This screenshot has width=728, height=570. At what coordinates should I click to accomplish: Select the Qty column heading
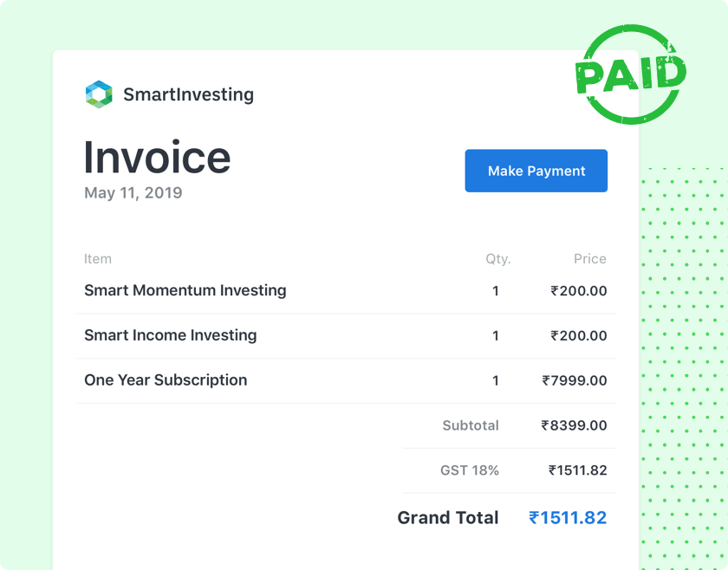coord(497,258)
